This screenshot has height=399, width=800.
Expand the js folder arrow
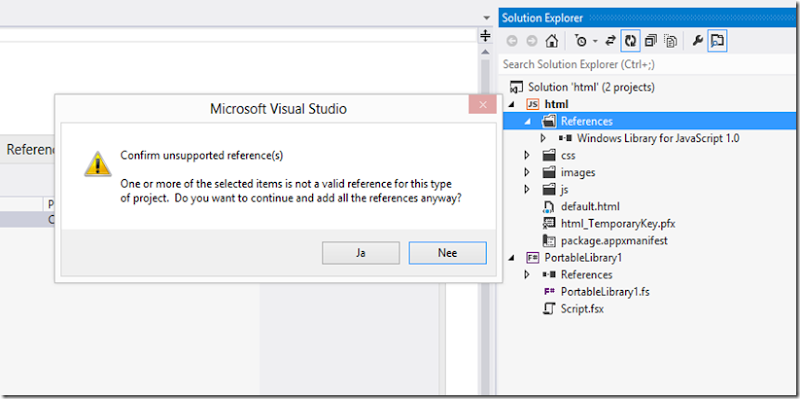(x=527, y=190)
